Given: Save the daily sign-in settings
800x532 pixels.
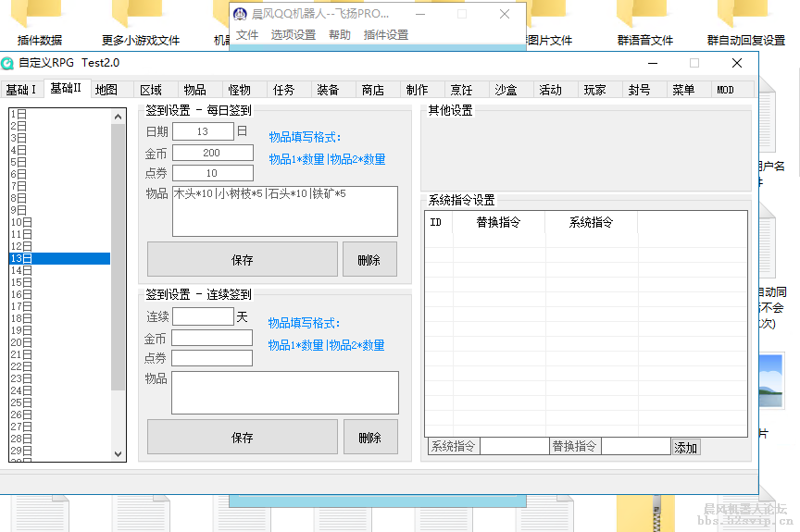Looking at the screenshot, I should click(x=243, y=259).
